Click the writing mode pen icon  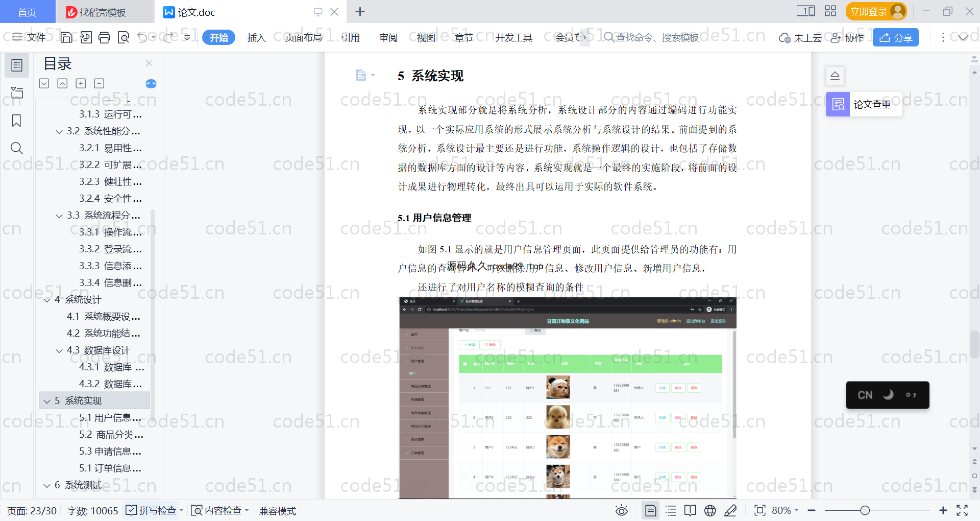coord(730,510)
